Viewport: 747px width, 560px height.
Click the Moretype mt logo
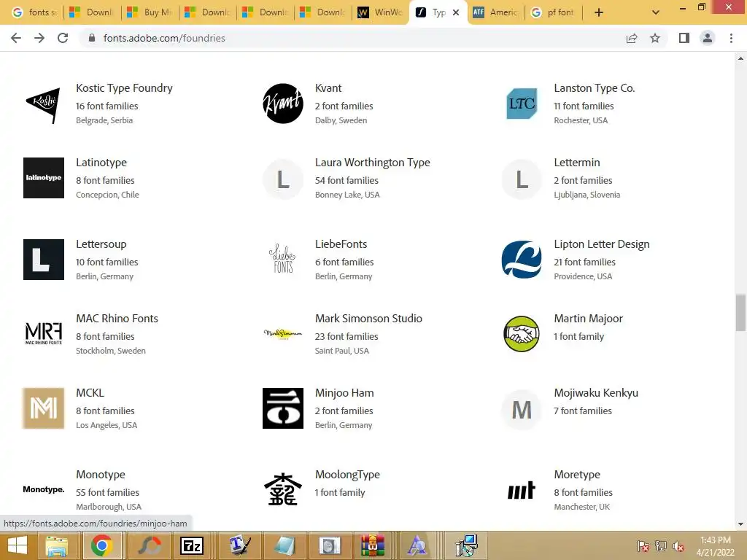point(522,490)
